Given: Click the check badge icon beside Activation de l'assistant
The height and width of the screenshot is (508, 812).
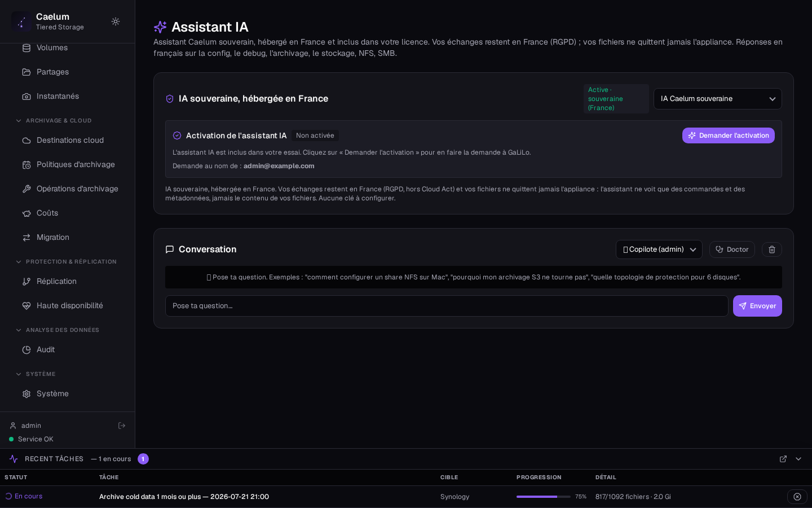Looking at the screenshot, I should 177,135.
